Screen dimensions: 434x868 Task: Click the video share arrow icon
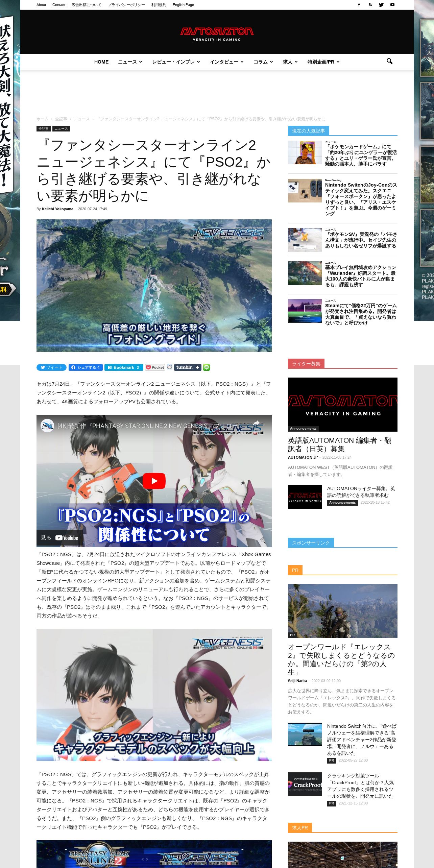pos(256,424)
